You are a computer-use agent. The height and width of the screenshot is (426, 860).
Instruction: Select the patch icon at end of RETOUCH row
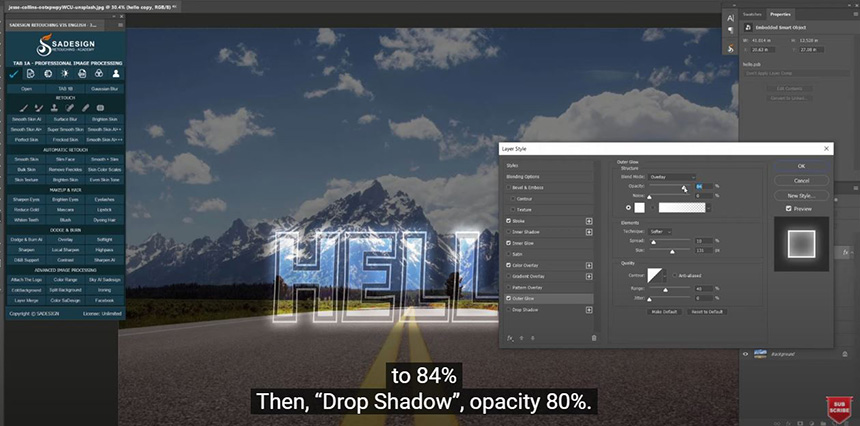click(x=100, y=108)
